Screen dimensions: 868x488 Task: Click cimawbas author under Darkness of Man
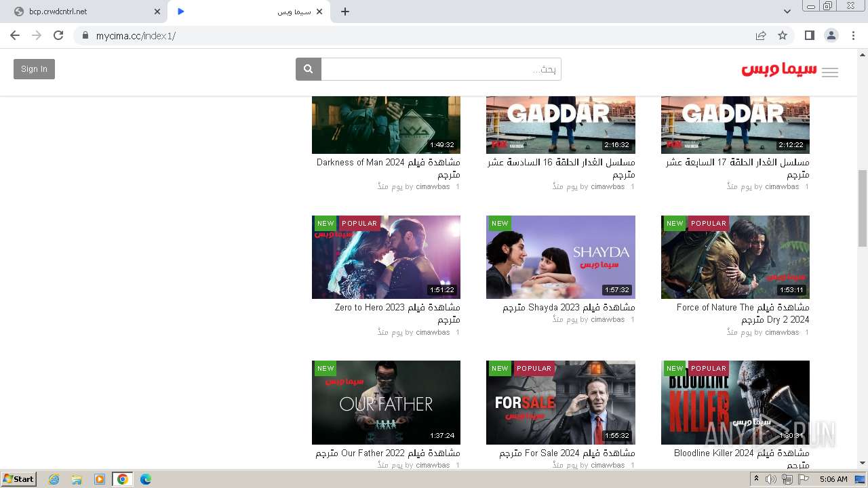[x=433, y=186]
